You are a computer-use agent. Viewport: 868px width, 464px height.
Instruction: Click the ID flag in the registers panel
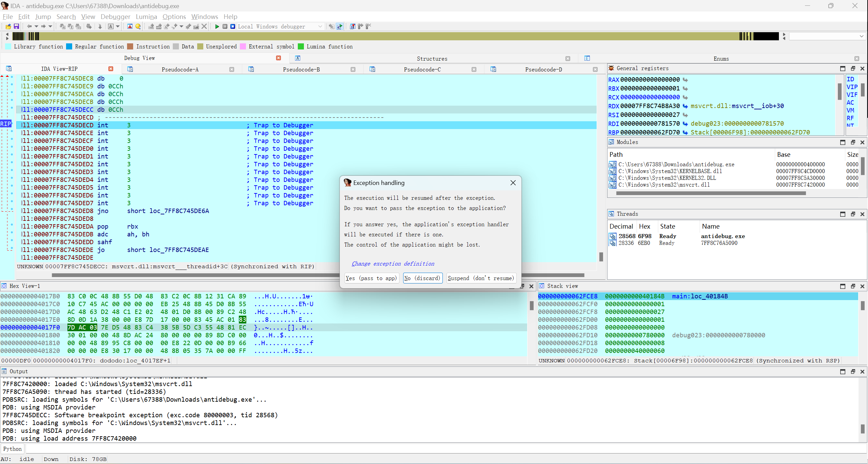[x=850, y=79]
